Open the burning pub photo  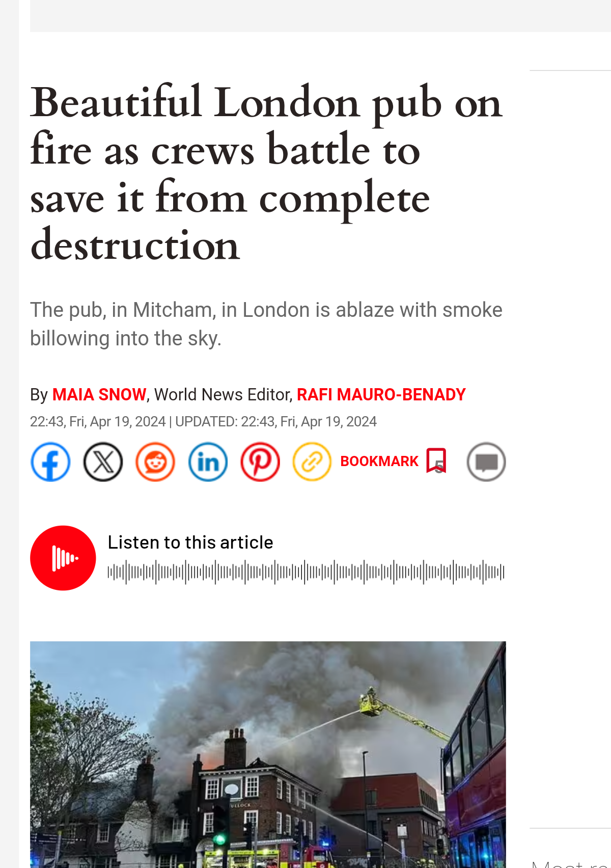268,754
